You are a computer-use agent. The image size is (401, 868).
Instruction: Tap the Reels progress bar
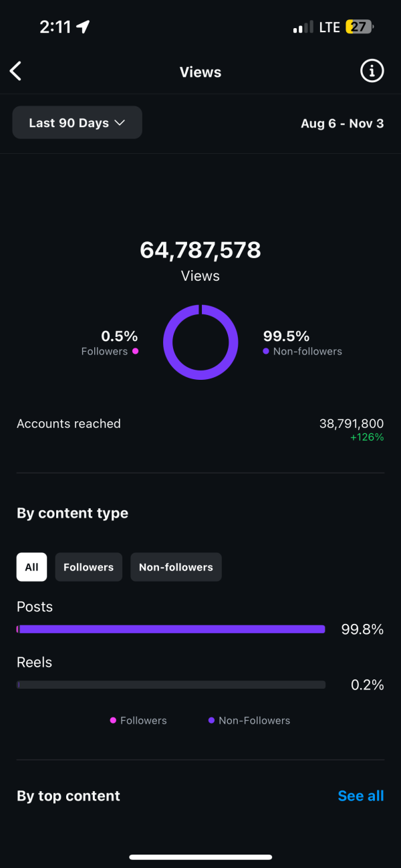point(171,685)
